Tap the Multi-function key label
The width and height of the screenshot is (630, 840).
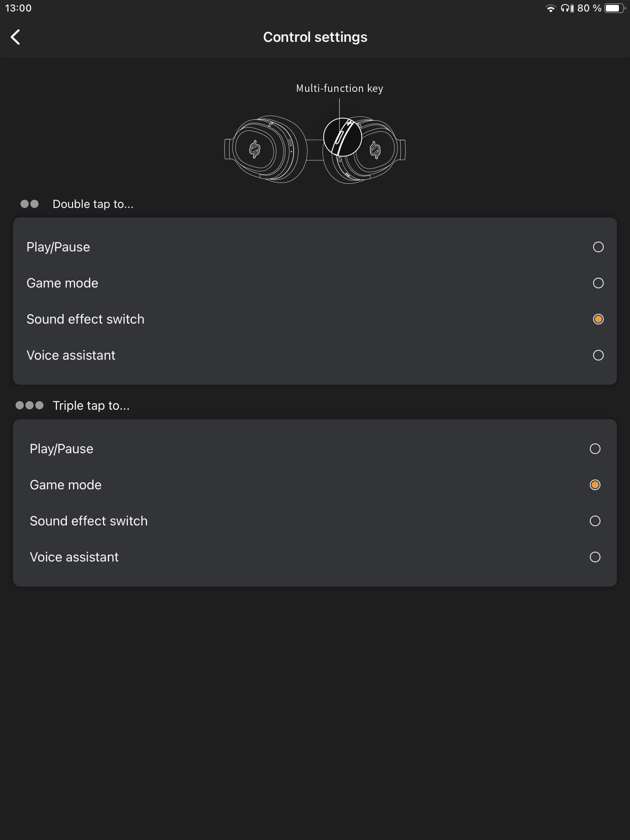(x=340, y=88)
